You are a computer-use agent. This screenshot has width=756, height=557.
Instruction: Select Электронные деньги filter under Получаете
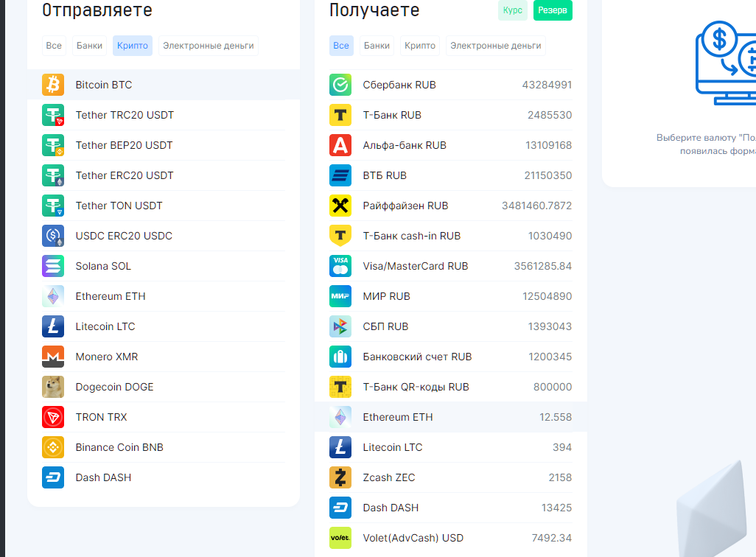coord(496,46)
